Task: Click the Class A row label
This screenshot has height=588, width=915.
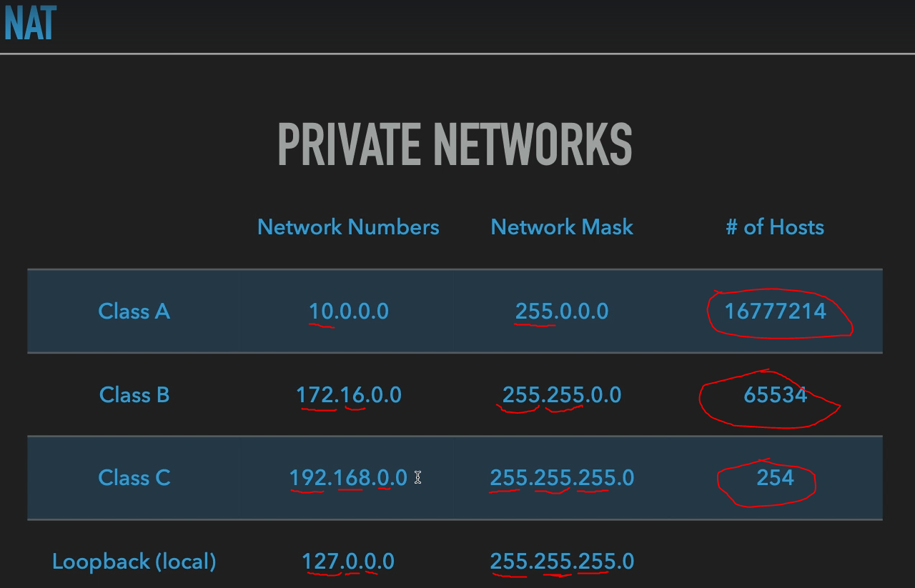Action: 134,312
